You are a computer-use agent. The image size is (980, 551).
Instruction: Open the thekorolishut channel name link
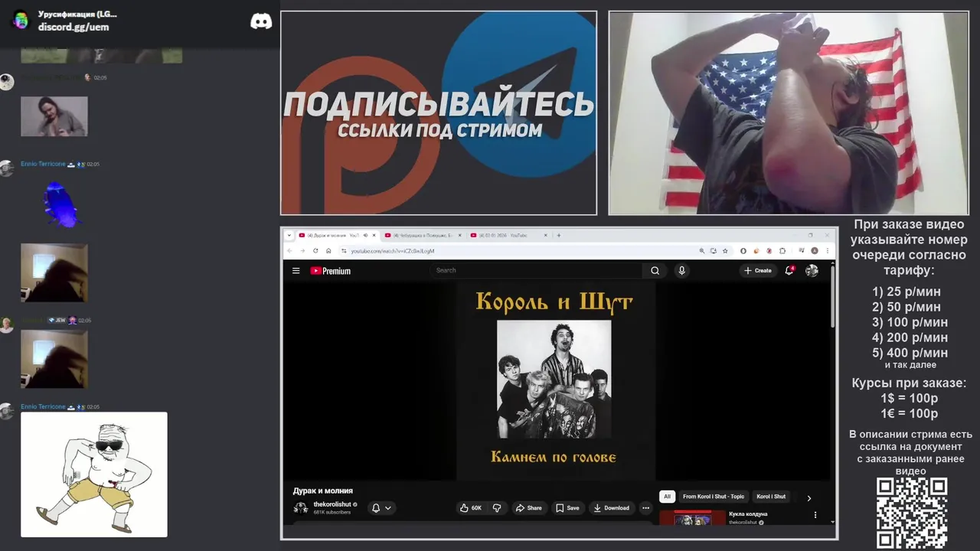(x=332, y=504)
